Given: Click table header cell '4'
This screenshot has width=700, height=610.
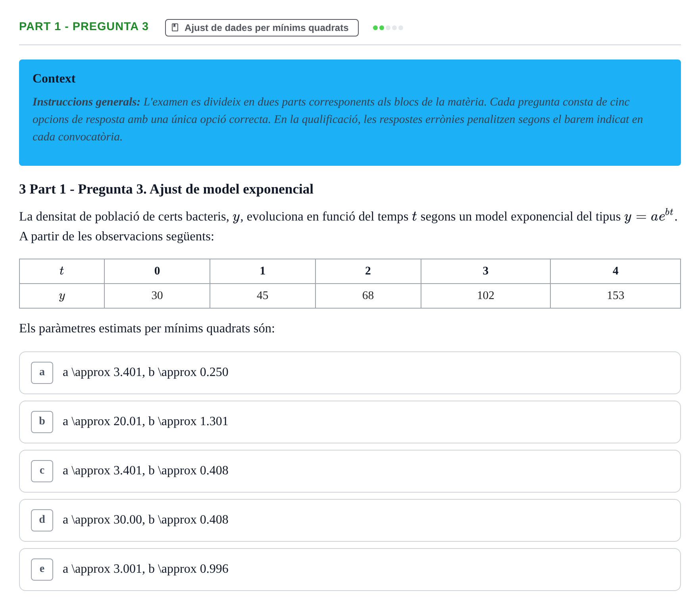Looking at the screenshot, I should [x=615, y=271].
